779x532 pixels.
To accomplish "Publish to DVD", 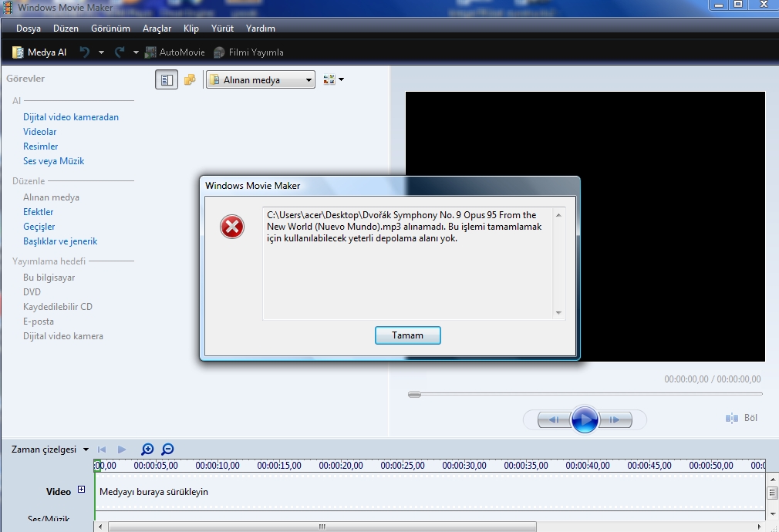I will (x=32, y=292).
